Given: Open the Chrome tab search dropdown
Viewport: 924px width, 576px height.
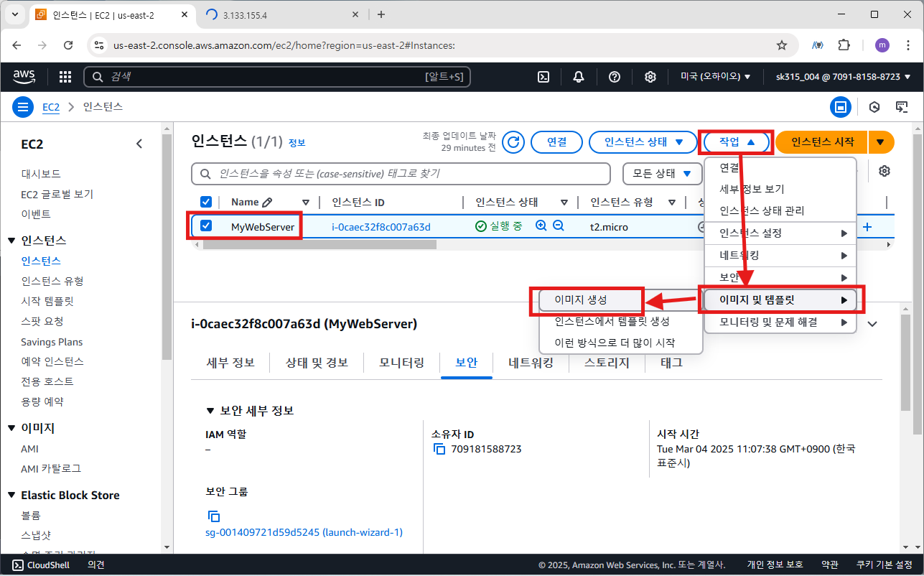Looking at the screenshot, I should pos(15,14).
